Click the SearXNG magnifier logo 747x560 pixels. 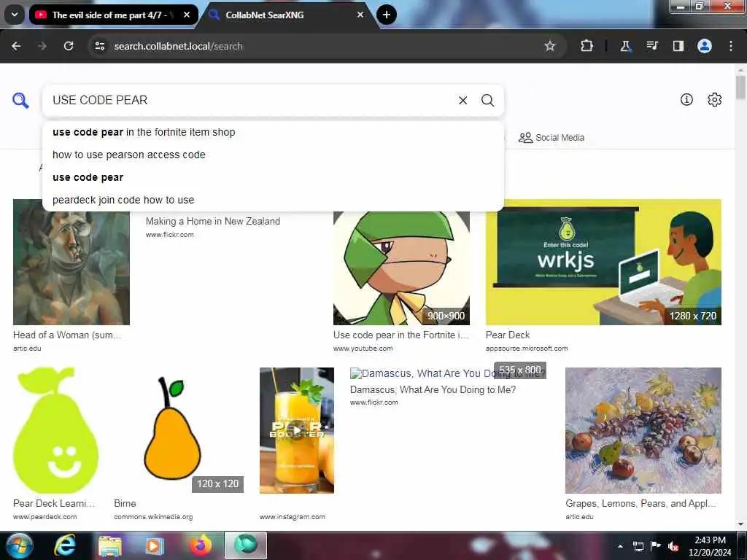20,101
